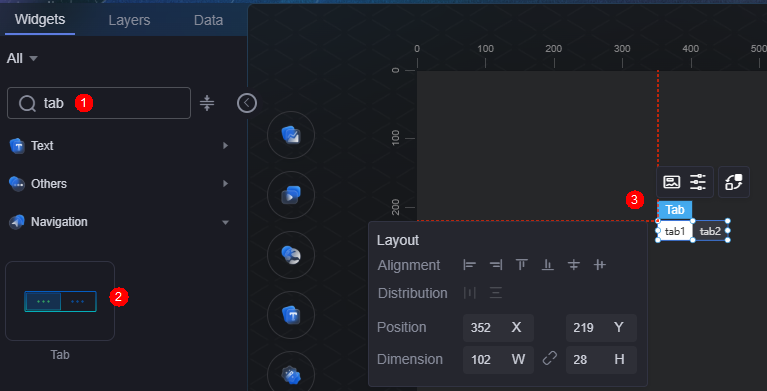Click the widget style image icon
Screen dimensions: 767x391
point(672,182)
